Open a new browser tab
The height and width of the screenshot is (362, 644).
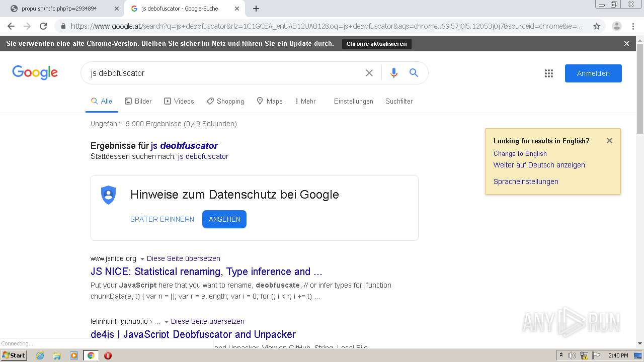tap(256, 9)
